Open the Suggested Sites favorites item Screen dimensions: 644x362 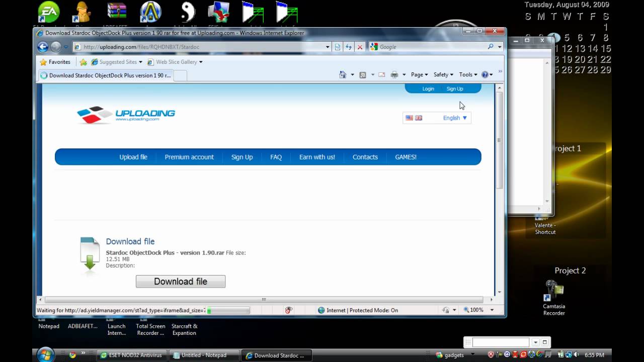[116, 62]
